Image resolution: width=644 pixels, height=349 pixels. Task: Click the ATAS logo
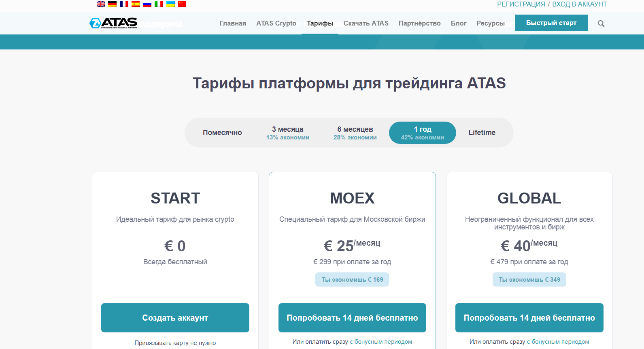coord(113,23)
